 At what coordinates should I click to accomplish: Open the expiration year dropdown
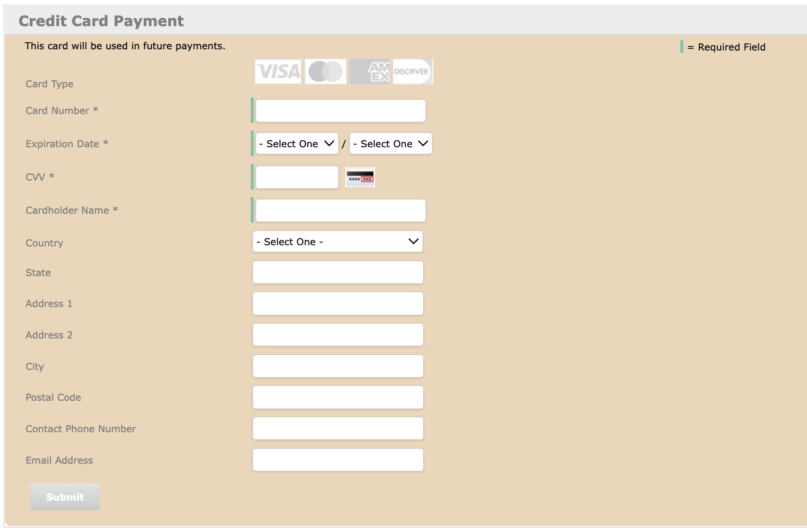coord(390,143)
